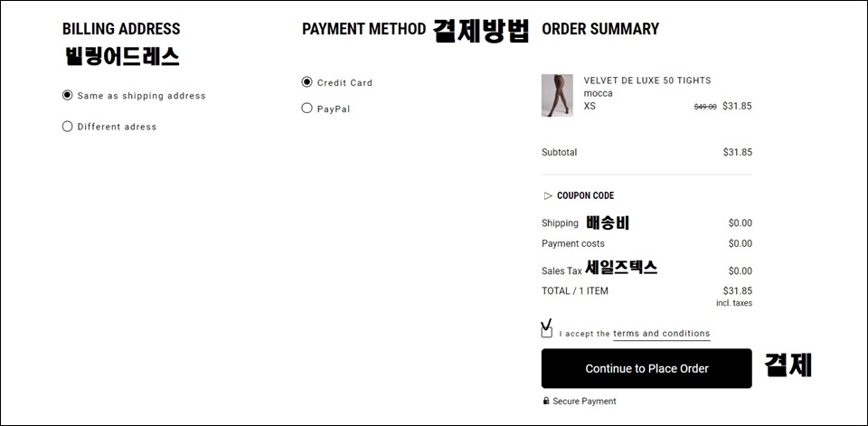The width and height of the screenshot is (868, 426).
Task: Click the crossed-out $49.00 original price
Action: [x=705, y=107]
